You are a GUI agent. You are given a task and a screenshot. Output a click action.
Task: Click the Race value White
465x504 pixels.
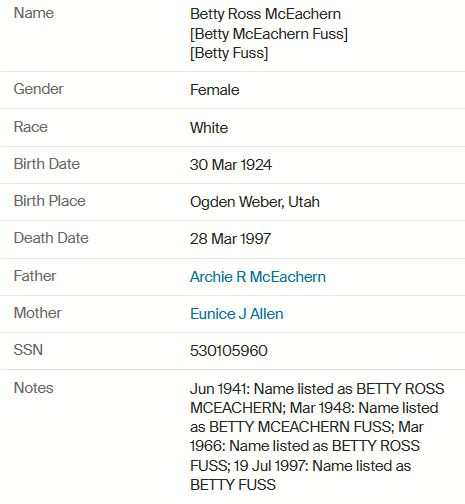pyautogui.click(x=209, y=128)
